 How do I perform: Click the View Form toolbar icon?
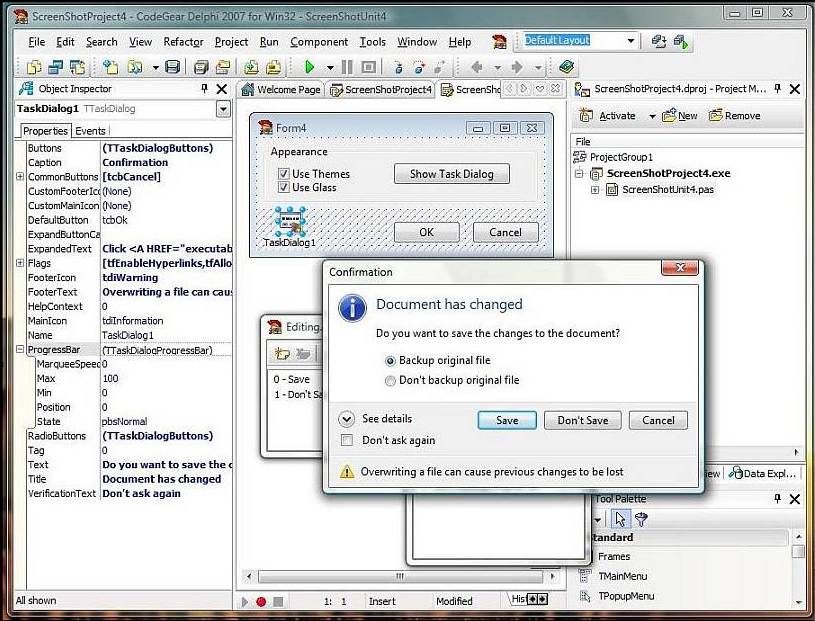56,67
